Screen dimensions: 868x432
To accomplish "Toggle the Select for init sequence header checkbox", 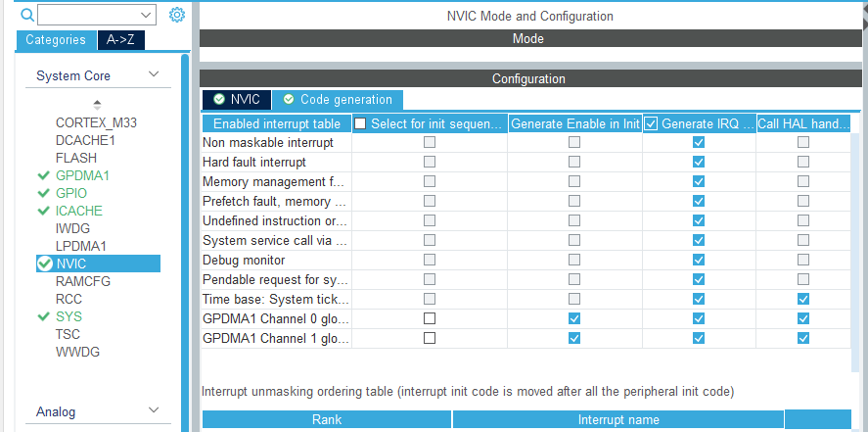I will click(361, 124).
